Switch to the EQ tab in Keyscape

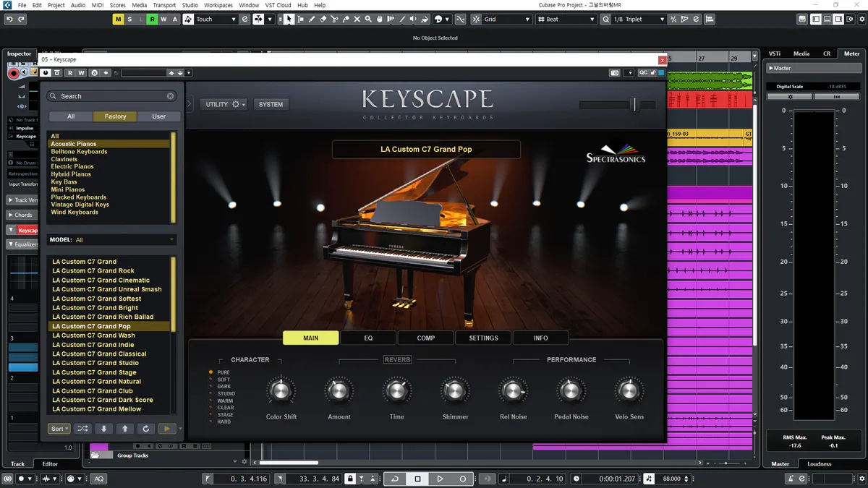click(368, 338)
